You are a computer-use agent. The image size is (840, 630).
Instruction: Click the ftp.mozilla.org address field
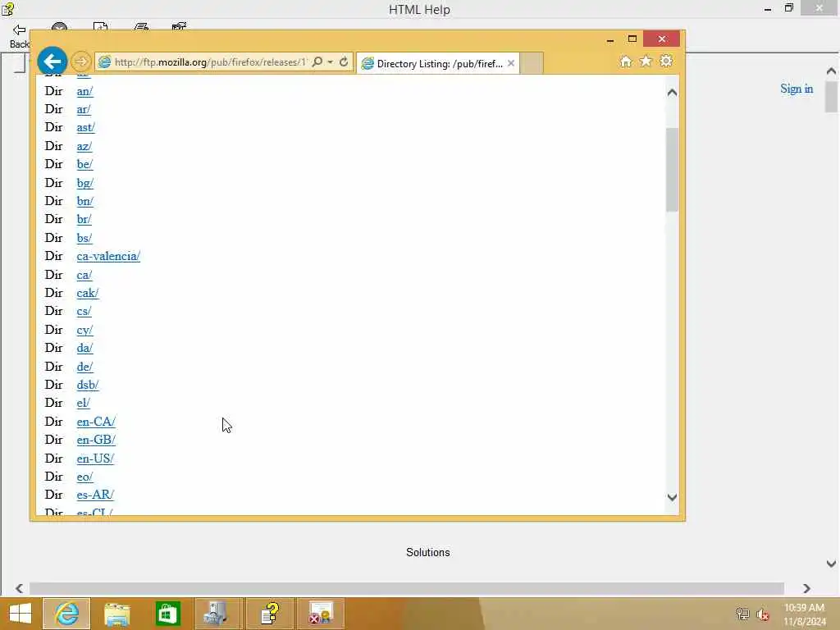(210, 62)
